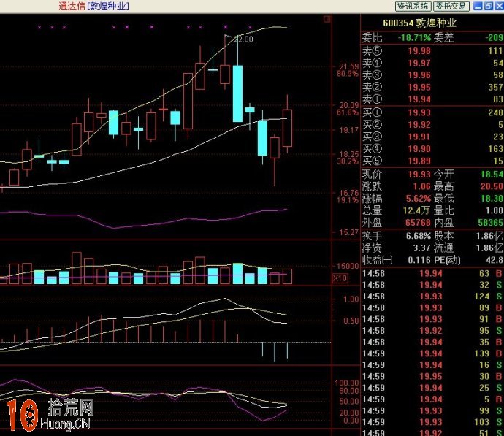504x436 pixels.
Task: Select the 14:59 tick priced 19.95
Action: click(x=432, y=377)
